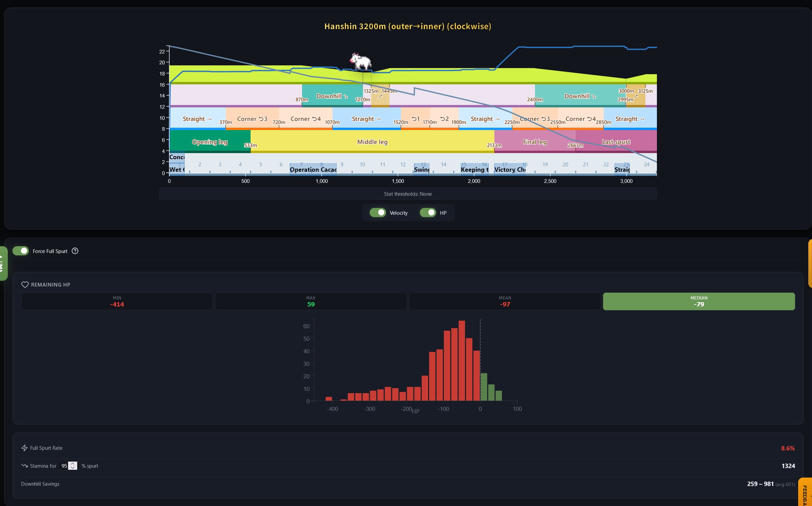The width and height of the screenshot is (812, 506).
Task: Select the MIN remaining HP card
Action: tap(117, 301)
